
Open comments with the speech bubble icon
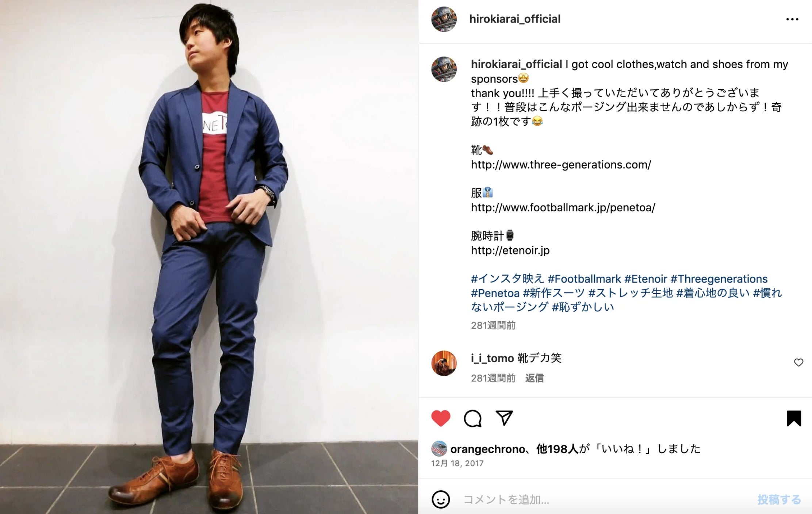coord(472,418)
